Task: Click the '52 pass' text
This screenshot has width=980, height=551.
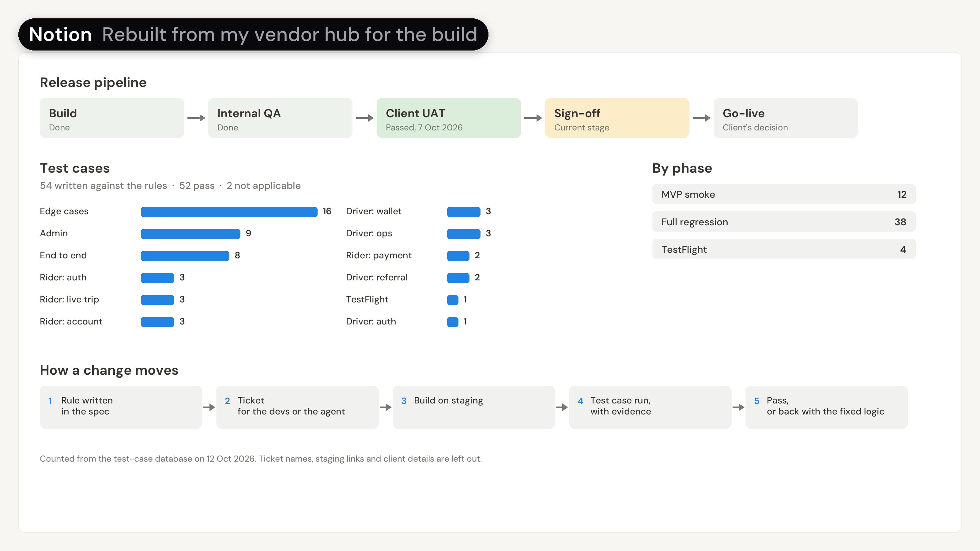Action: (x=197, y=186)
